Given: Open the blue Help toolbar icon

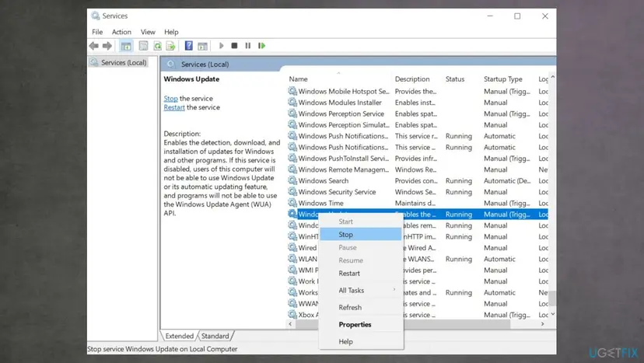Looking at the screenshot, I should (188, 46).
